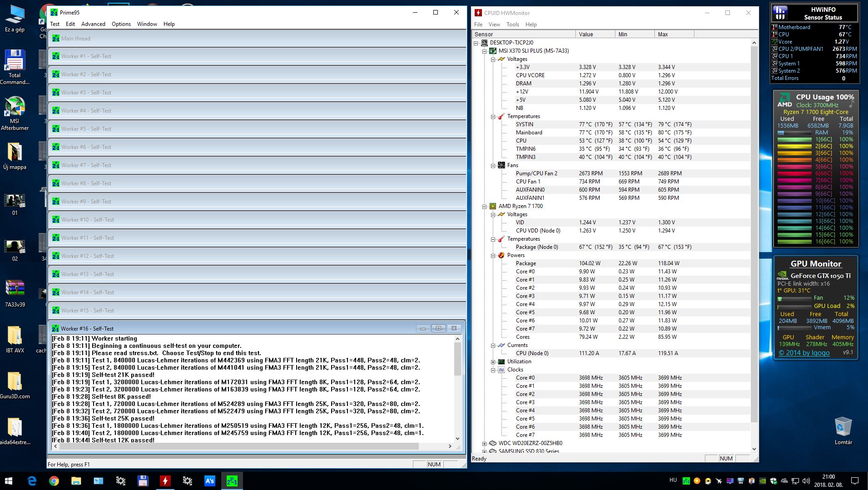Screen dimensions: 868x490
Task: Click the Worker #16 horizontal scrollbar
Action: coord(253,446)
